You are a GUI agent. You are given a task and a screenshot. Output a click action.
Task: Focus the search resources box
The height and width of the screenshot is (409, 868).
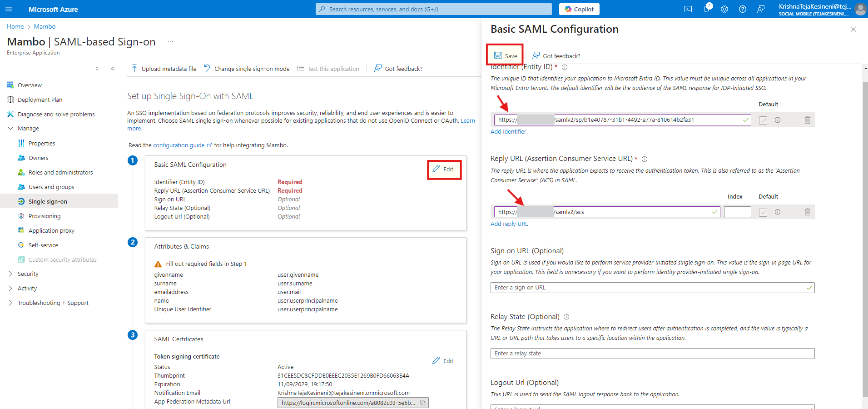434,9
